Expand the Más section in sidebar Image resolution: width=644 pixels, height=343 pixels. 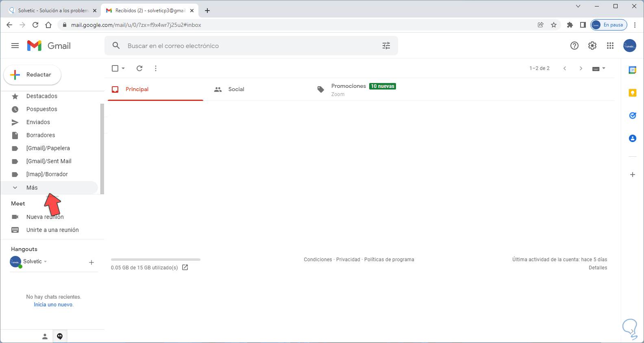[49, 188]
